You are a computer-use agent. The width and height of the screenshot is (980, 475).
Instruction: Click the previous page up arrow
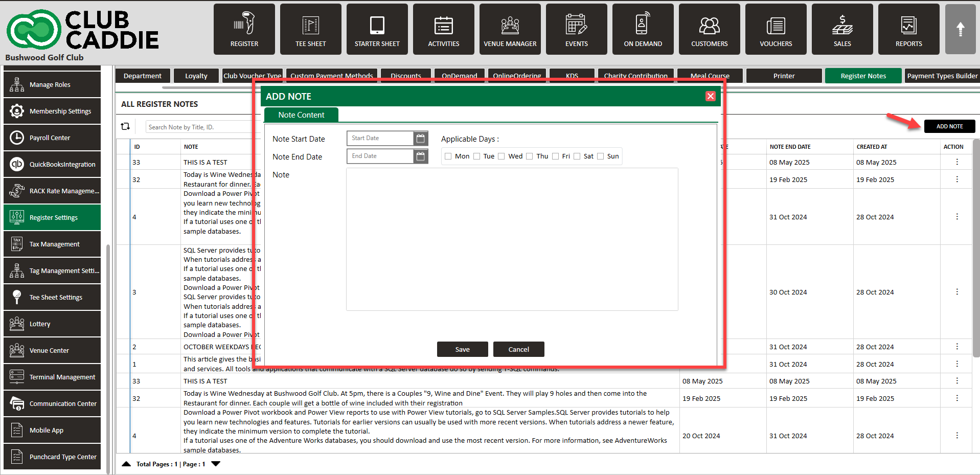(x=126, y=464)
